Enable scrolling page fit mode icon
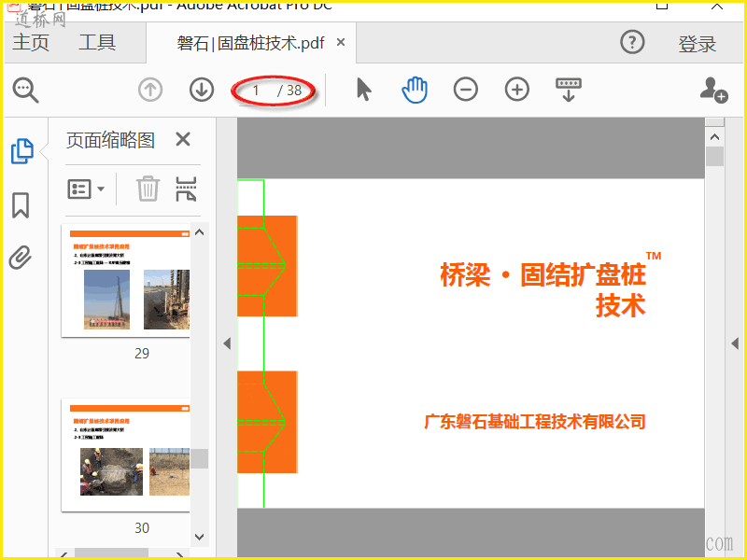The width and height of the screenshot is (747, 560). [x=569, y=90]
